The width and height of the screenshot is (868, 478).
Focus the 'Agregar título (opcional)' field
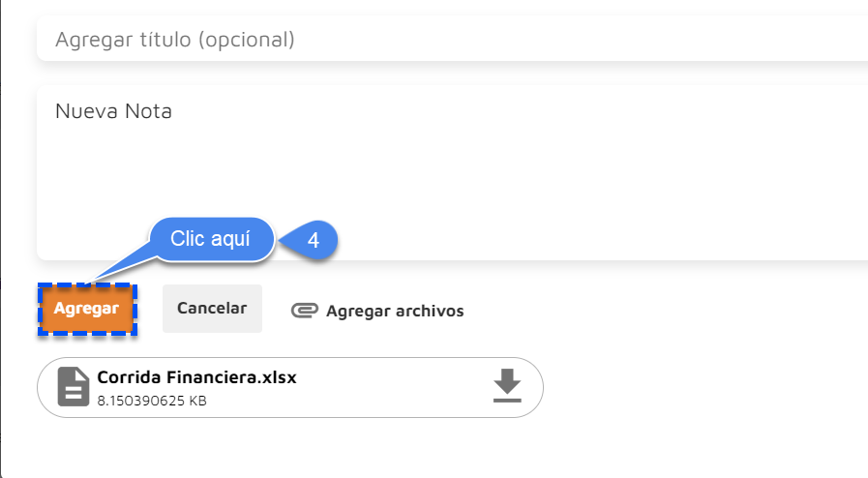(x=452, y=39)
